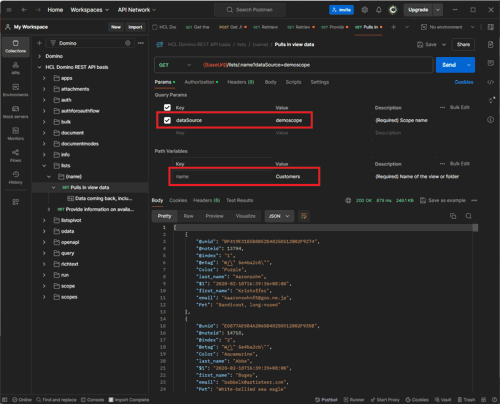
Task: Open the Cookies link
Action: pos(464,82)
